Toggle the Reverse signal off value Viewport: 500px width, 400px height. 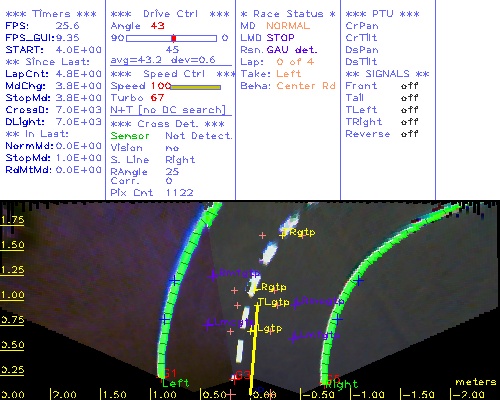click(x=409, y=134)
